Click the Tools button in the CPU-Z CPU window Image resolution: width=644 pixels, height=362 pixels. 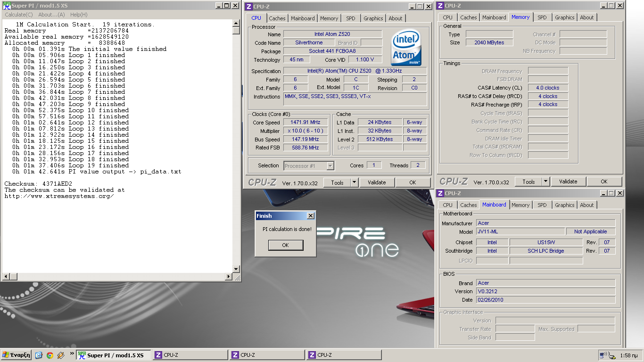338,182
